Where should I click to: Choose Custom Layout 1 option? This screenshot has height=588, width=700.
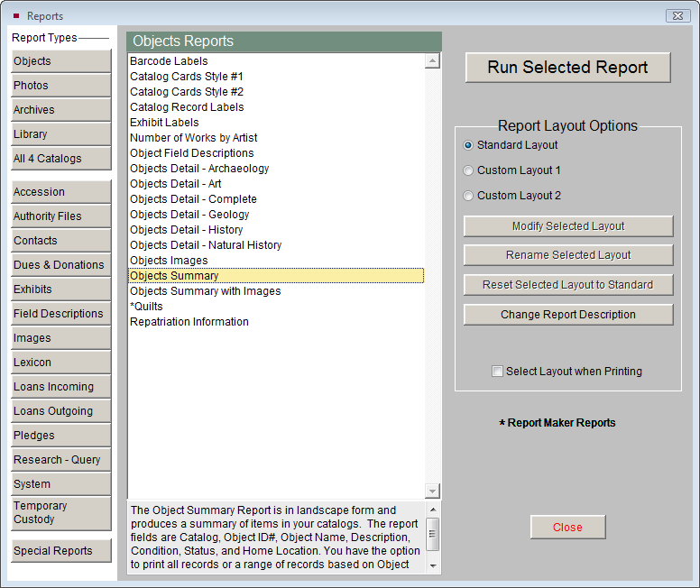(468, 170)
